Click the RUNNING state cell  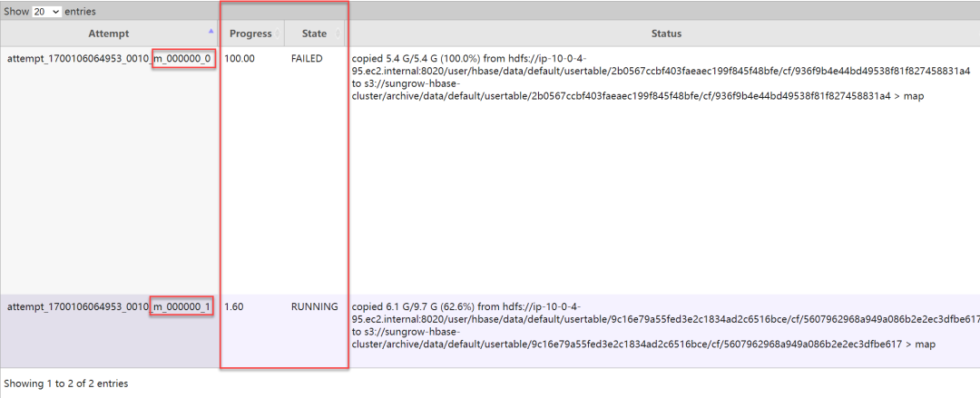tap(314, 306)
